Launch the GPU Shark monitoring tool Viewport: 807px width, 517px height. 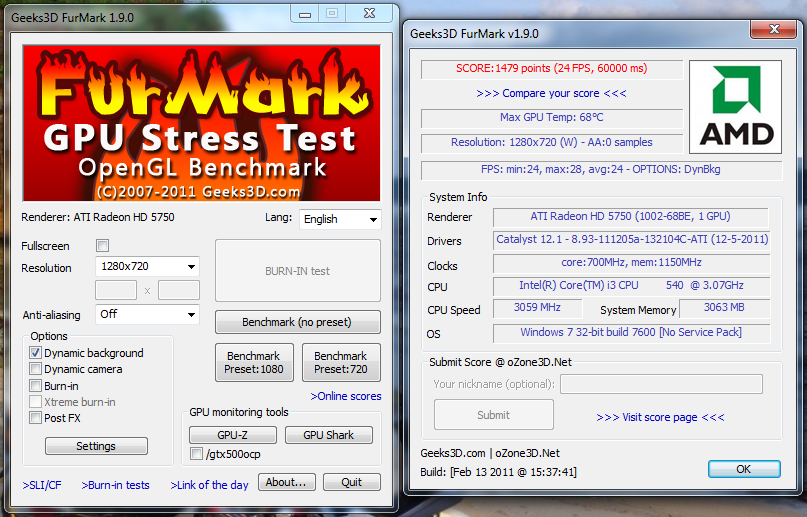(x=328, y=435)
